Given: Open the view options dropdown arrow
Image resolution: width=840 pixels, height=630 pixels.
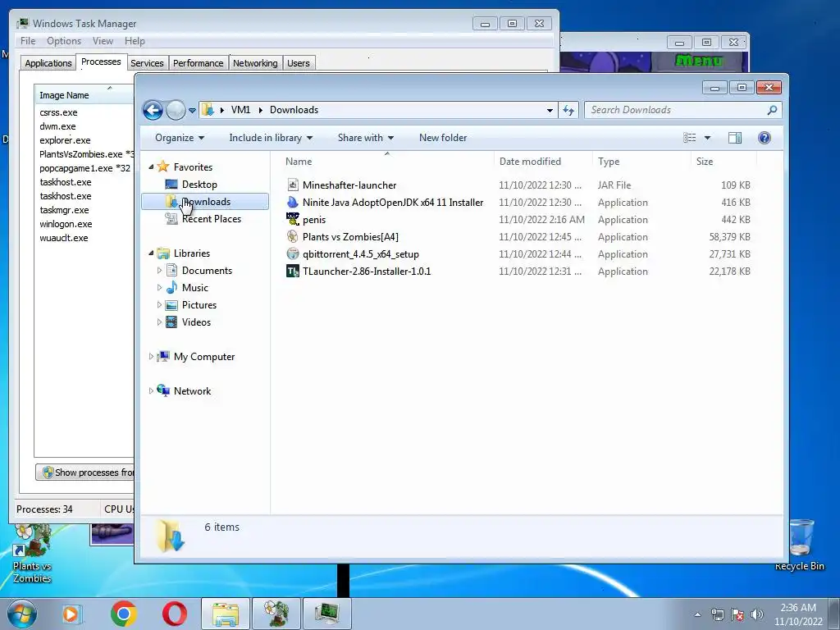Looking at the screenshot, I should [707, 138].
